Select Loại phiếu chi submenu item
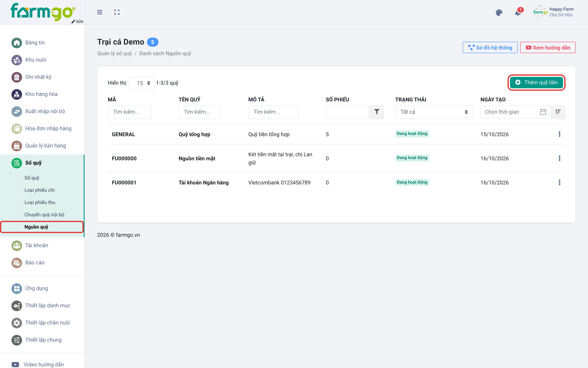Screen dimensions: 588x368 click(x=39, y=190)
